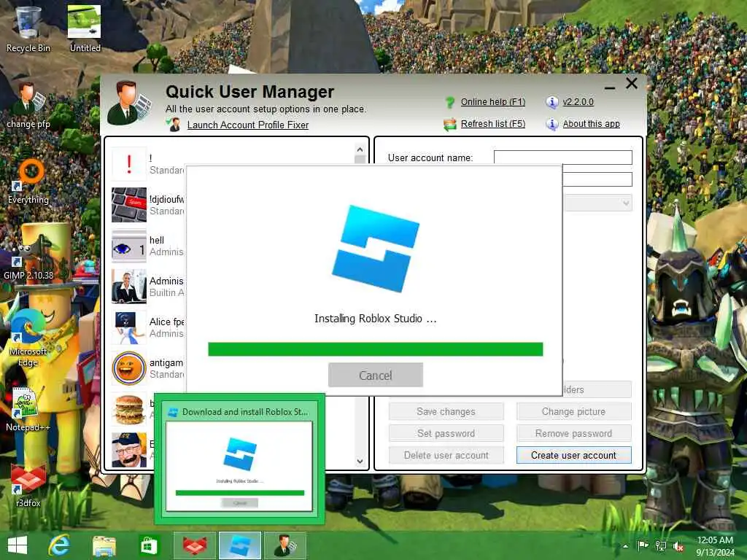Click Launch Account Profile Fixer link
747x560 pixels.
pos(248,125)
